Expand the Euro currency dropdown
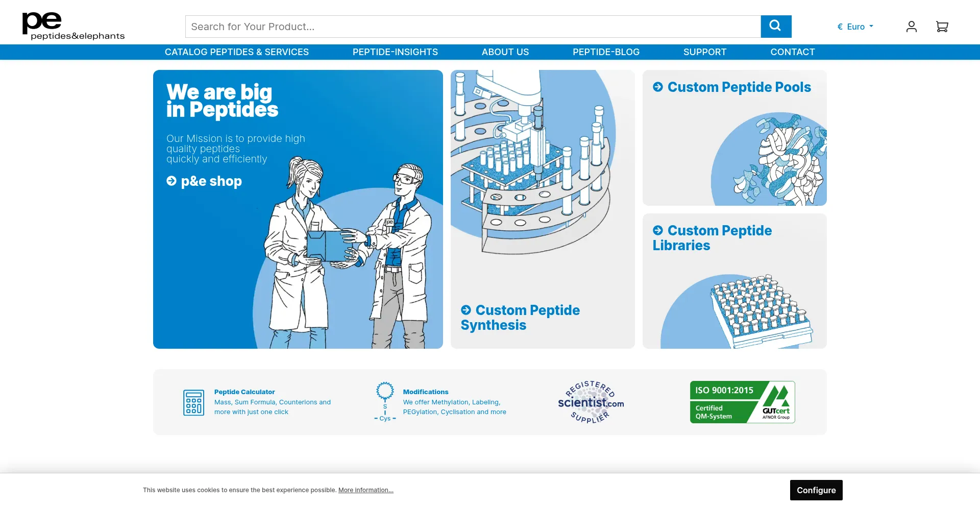The height and width of the screenshot is (507, 980). 855,27
